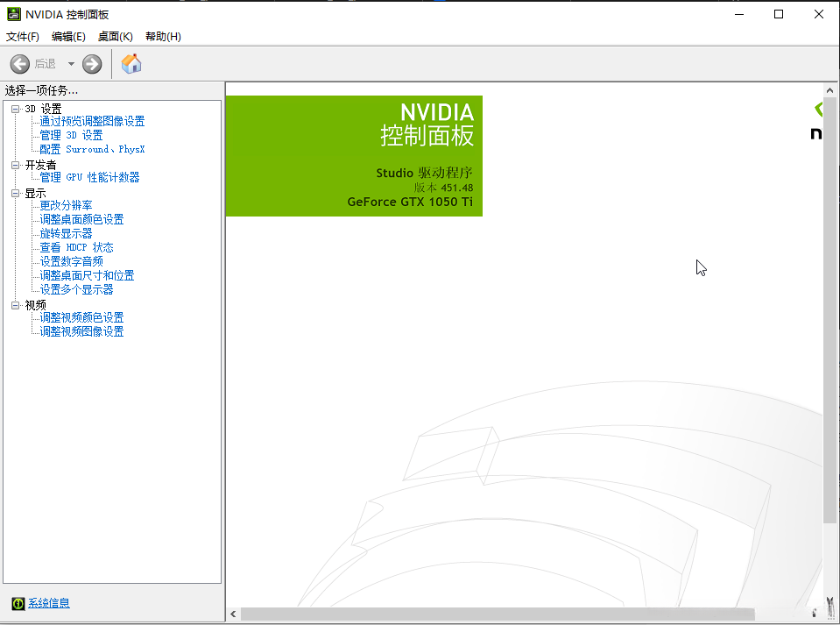Open the Home page icon

click(131, 64)
